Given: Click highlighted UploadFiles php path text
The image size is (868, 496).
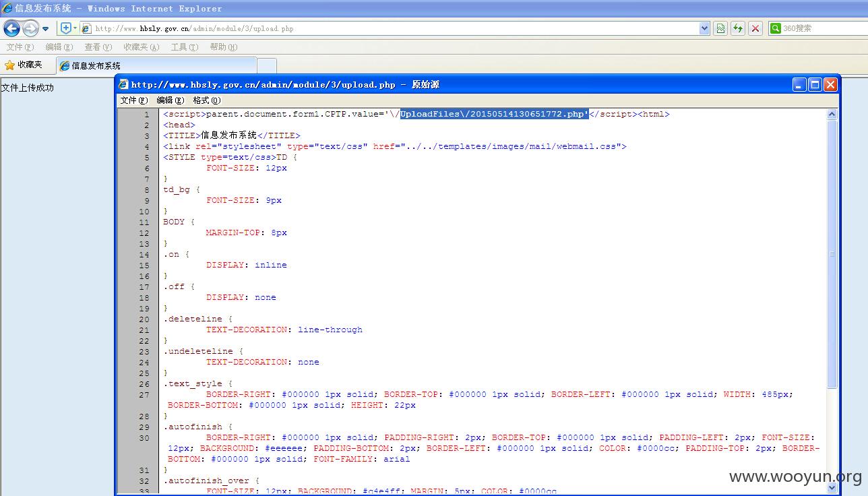Looking at the screenshot, I should tap(494, 114).
